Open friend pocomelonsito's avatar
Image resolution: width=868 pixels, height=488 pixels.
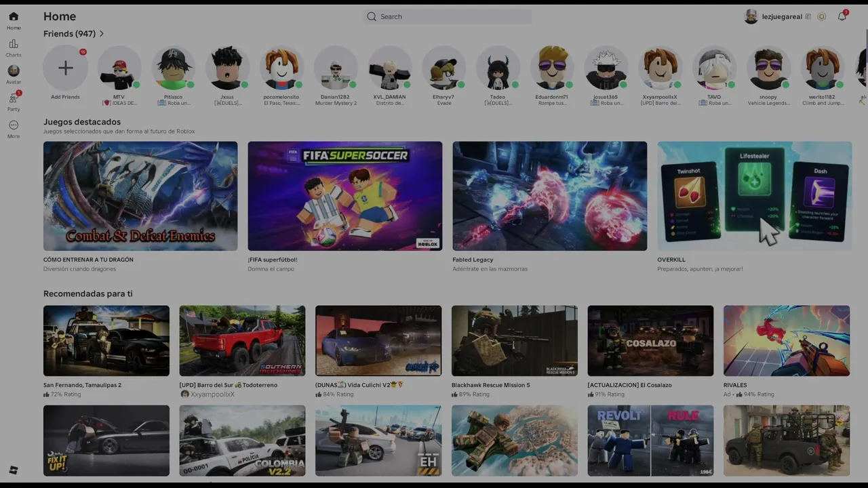[281, 68]
